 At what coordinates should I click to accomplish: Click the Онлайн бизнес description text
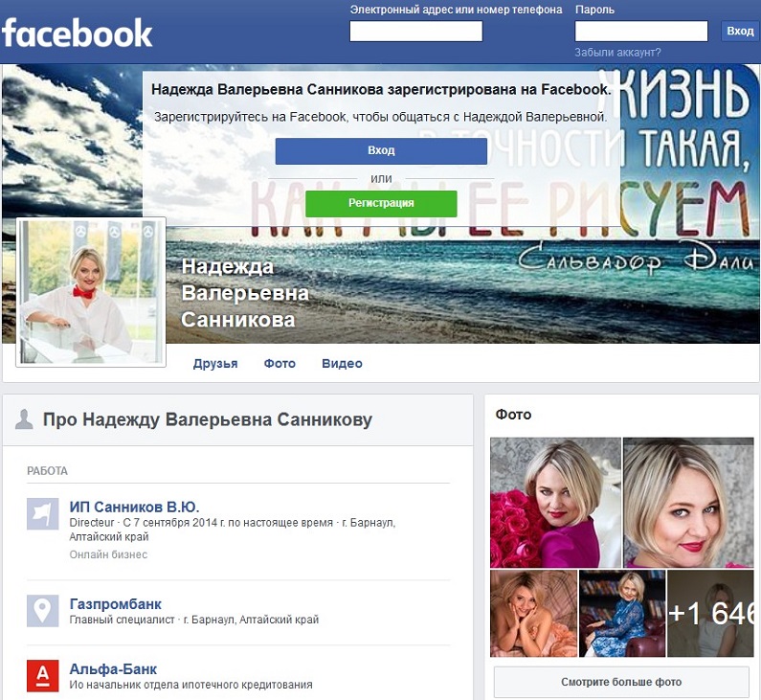point(108,554)
